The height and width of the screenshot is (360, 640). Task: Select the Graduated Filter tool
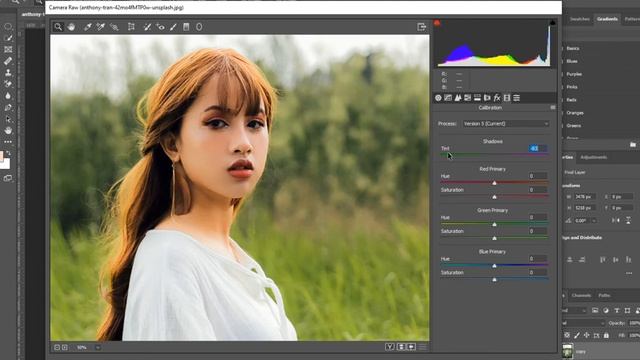pos(186,27)
